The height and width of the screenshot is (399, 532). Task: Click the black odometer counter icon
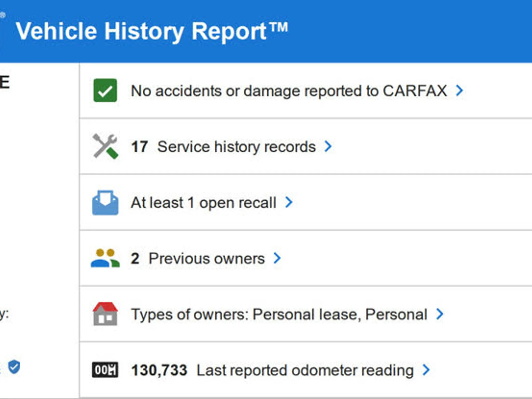[x=105, y=370]
